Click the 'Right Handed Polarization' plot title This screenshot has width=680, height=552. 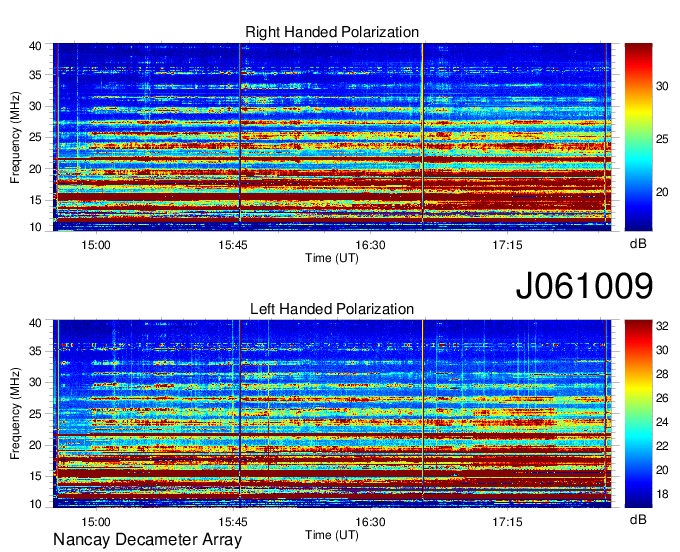[332, 32]
